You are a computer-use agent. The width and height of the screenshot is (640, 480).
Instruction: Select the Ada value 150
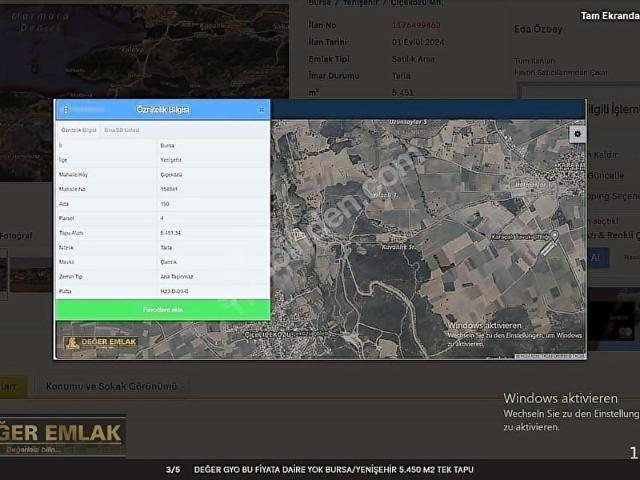click(165, 204)
